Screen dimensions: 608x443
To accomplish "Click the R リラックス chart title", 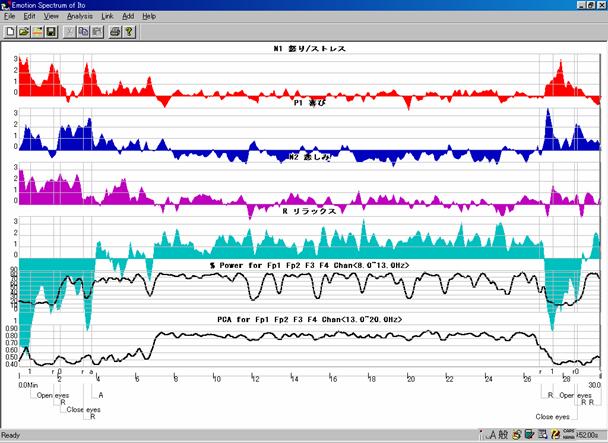I will point(309,211).
